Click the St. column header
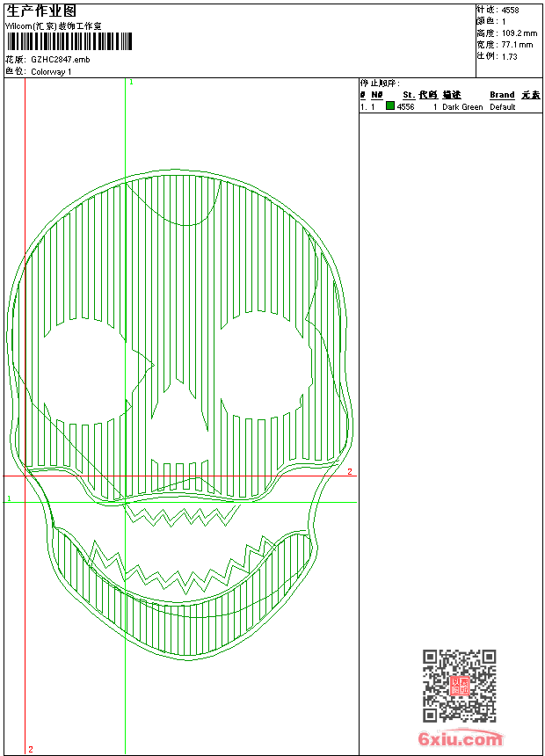The width and height of the screenshot is (545, 756). click(x=408, y=95)
